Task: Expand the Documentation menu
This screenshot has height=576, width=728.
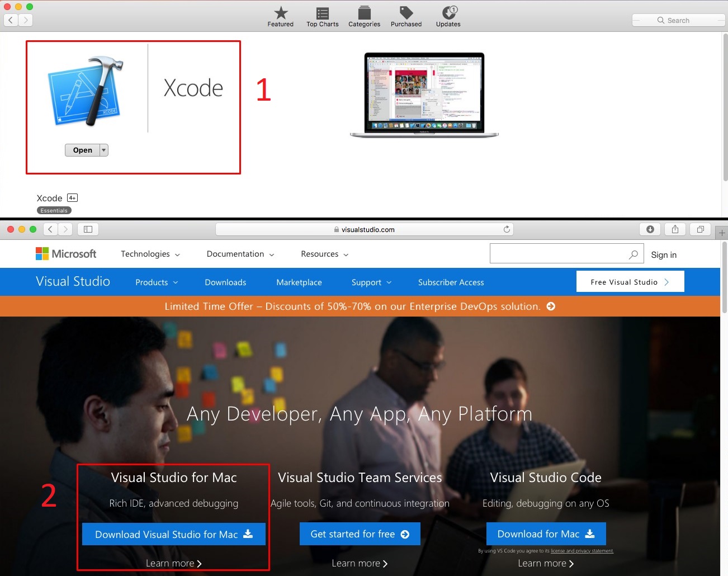Action: pyautogui.click(x=240, y=254)
